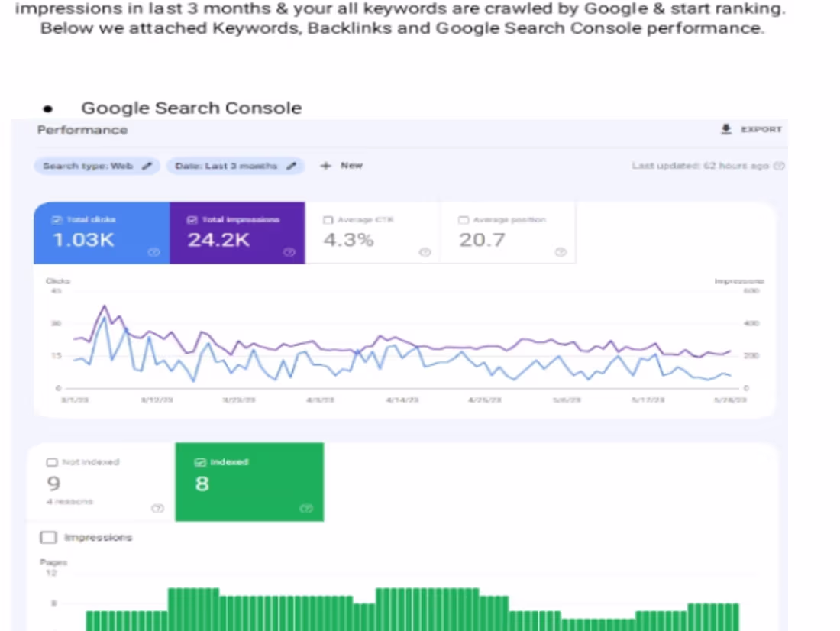Enable the Average CTR checkbox

point(328,220)
